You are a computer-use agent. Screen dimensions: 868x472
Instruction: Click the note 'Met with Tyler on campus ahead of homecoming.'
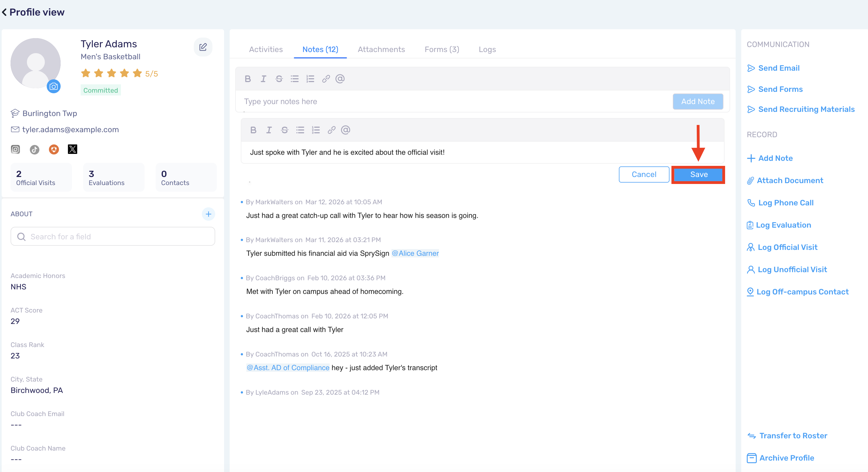(325, 291)
